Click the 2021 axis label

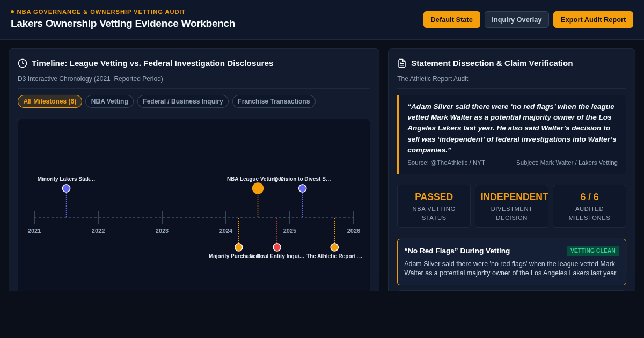coord(34,231)
